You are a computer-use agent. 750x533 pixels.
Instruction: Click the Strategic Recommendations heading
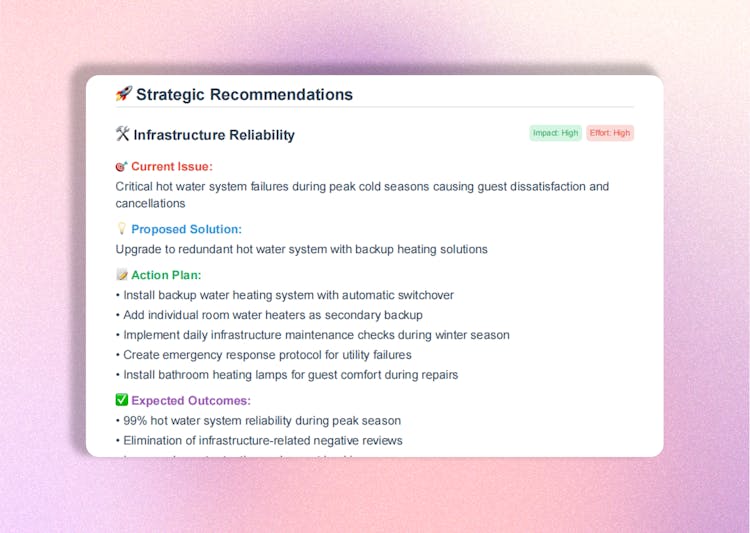point(244,95)
